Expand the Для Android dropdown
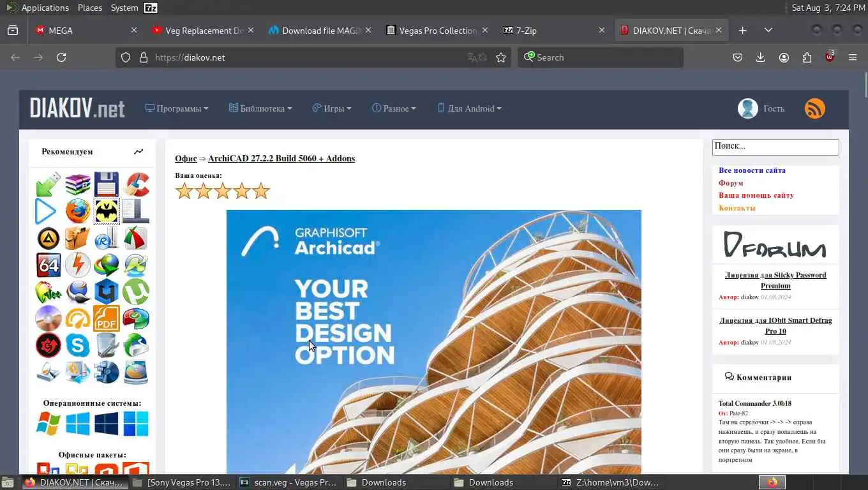 (469, 108)
